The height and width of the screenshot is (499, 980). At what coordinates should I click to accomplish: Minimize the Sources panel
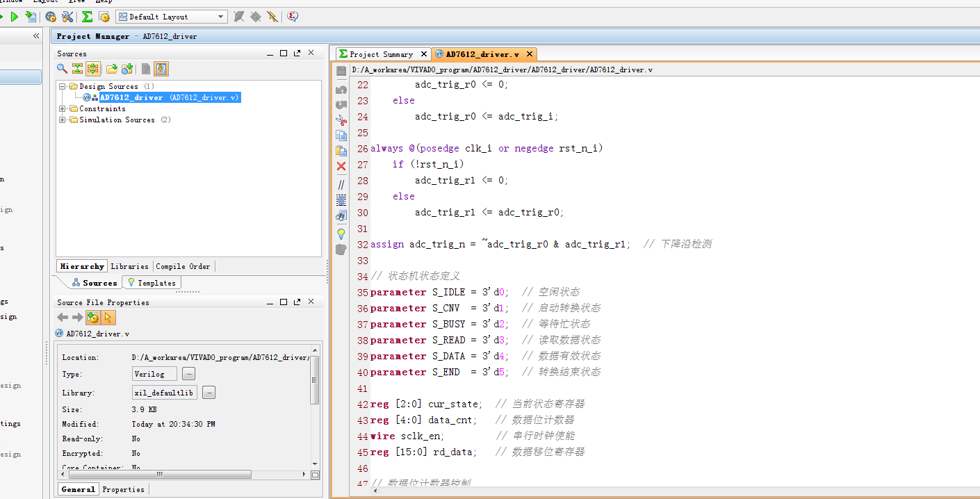pyautogui.click(x=270, y=54)
